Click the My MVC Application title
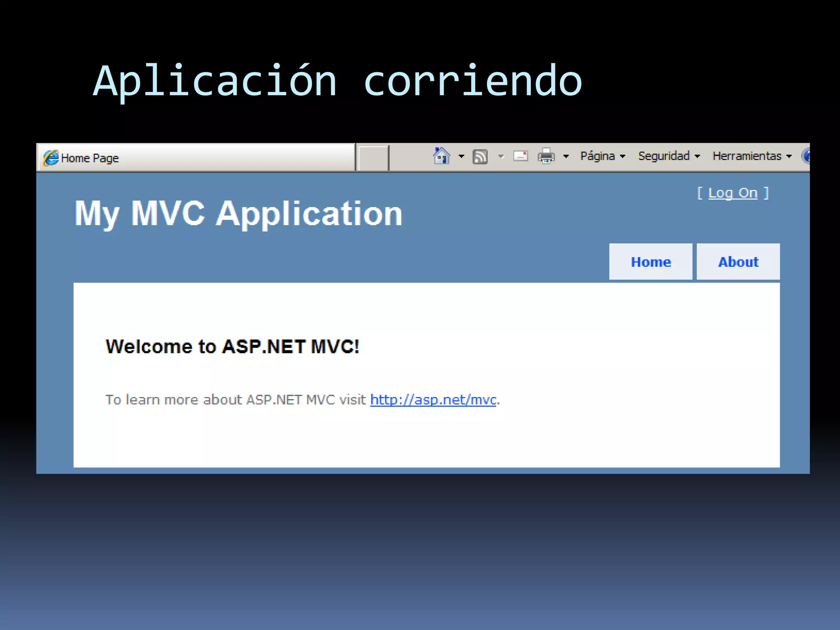840x630 pixels. (x=238, y=213)
